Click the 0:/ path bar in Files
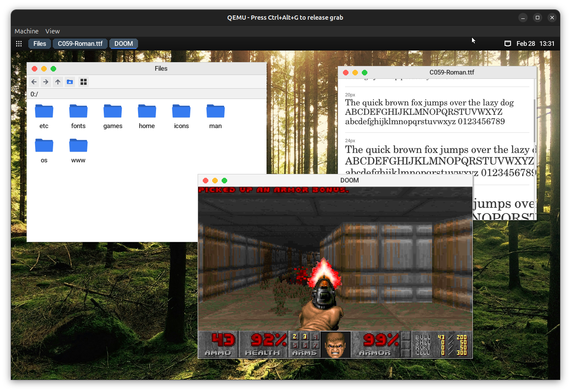The width and height of the screenshot is (571, 392). [x=147, y=94]
